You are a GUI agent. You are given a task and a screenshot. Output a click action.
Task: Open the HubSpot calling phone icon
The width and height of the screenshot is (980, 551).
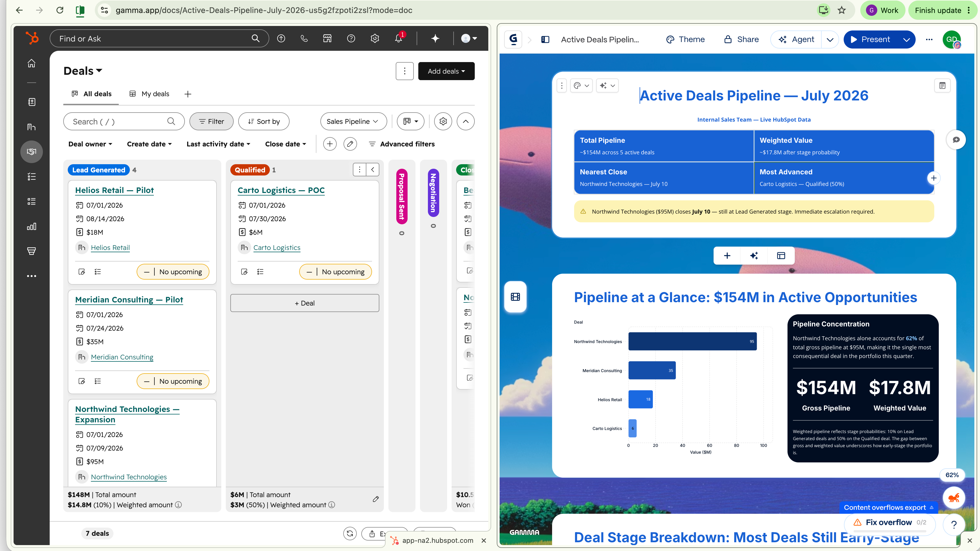(x=304, y=38)
